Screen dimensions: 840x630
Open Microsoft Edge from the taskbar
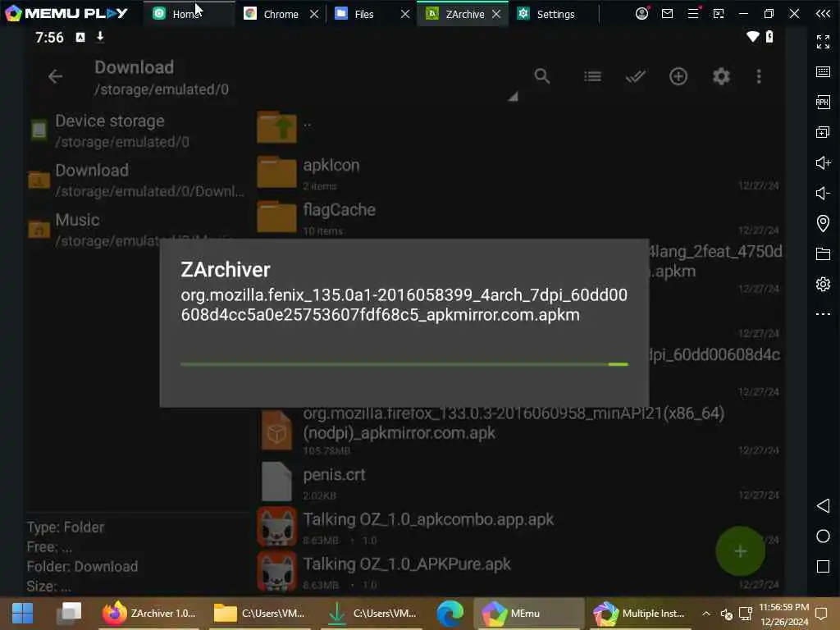coord(450,614)
